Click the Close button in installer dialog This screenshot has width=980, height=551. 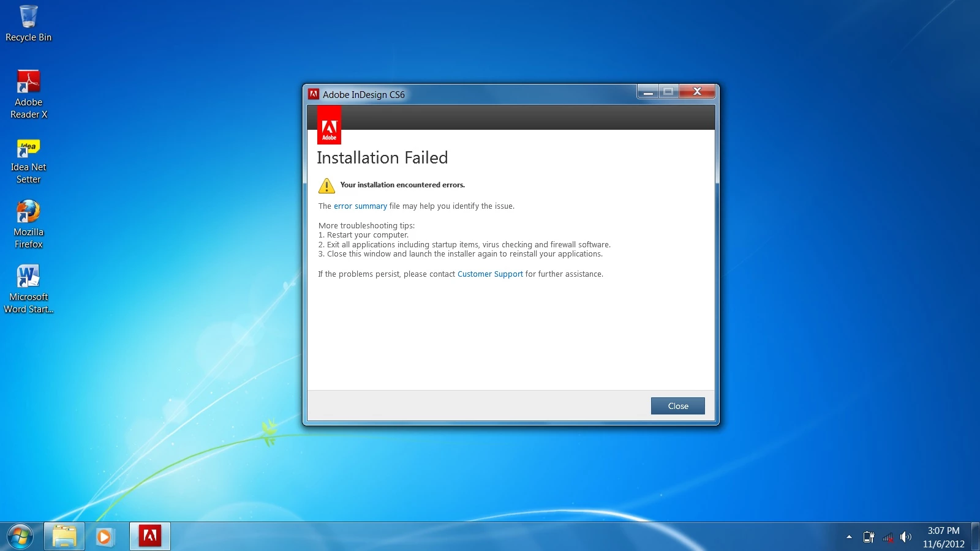point(677,406)
